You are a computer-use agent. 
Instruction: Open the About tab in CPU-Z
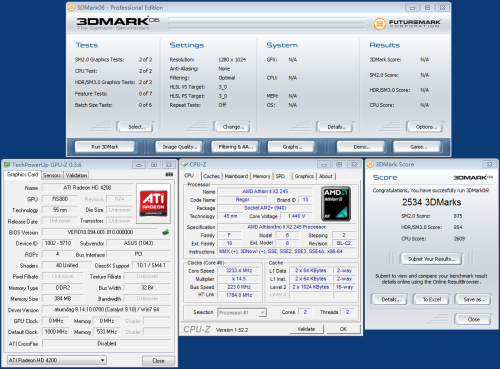pos(326,176)
